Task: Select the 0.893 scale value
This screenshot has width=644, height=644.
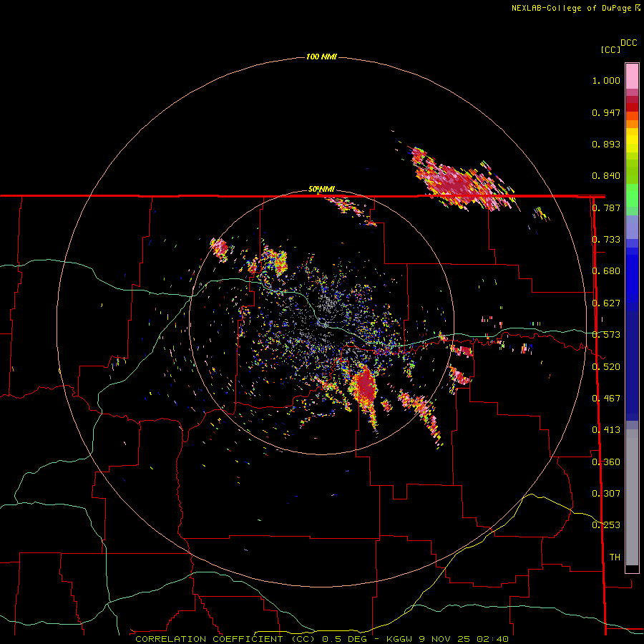Action: [606, 144]
